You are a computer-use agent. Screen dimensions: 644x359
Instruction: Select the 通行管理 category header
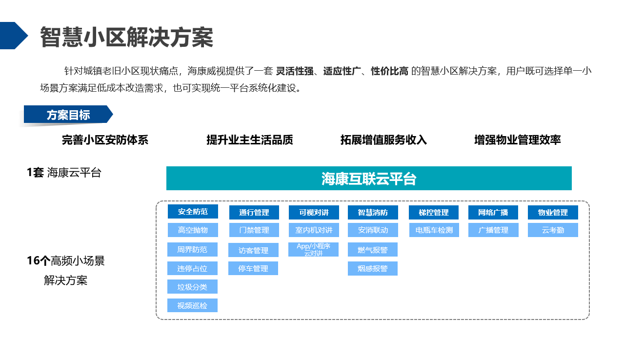(254, 213)
